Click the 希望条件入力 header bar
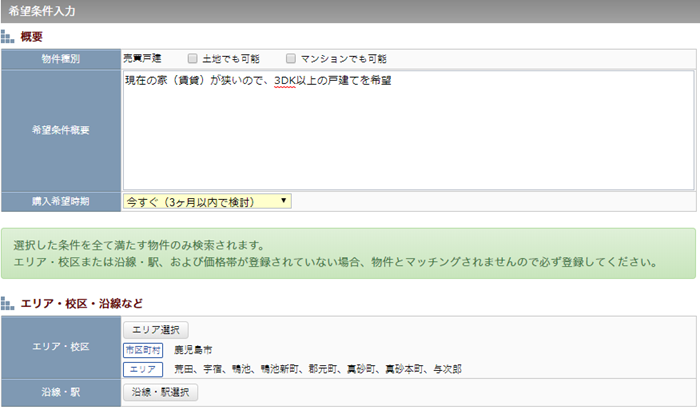Screen dimensions: 700x410 (350, 11)
